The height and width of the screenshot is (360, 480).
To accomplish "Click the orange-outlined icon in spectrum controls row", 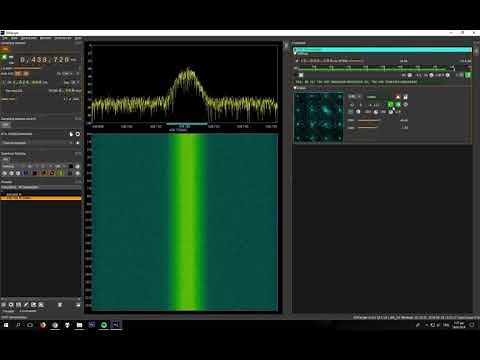I will (x=52, y=173).
